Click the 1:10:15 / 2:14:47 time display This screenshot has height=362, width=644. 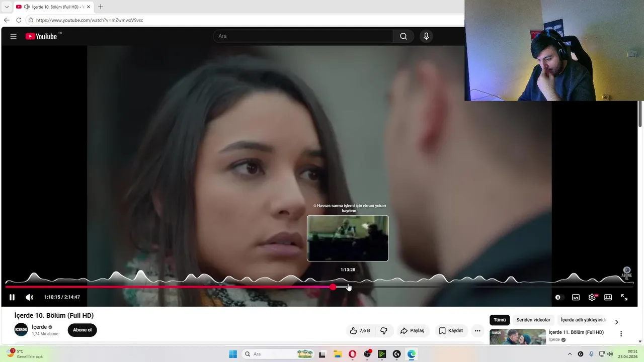(x=62, y=297)
